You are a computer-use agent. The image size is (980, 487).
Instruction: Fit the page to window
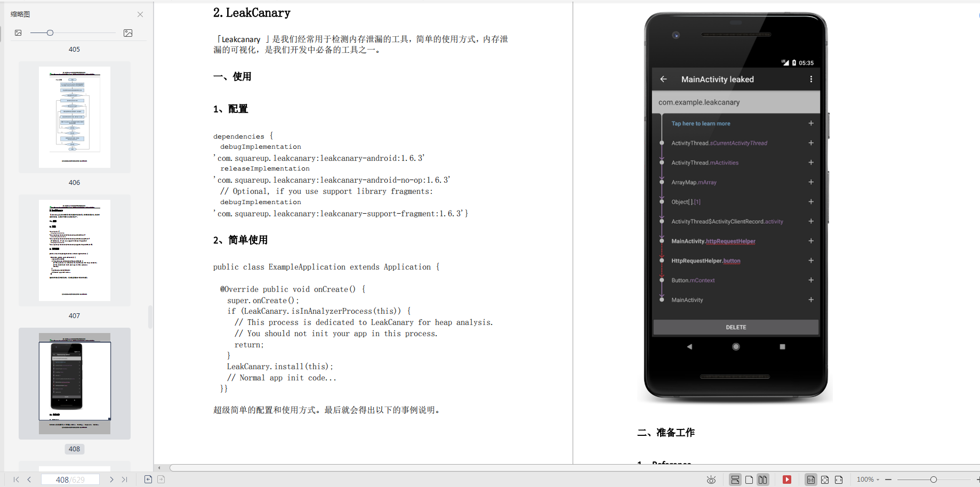(x=825, y=480)
